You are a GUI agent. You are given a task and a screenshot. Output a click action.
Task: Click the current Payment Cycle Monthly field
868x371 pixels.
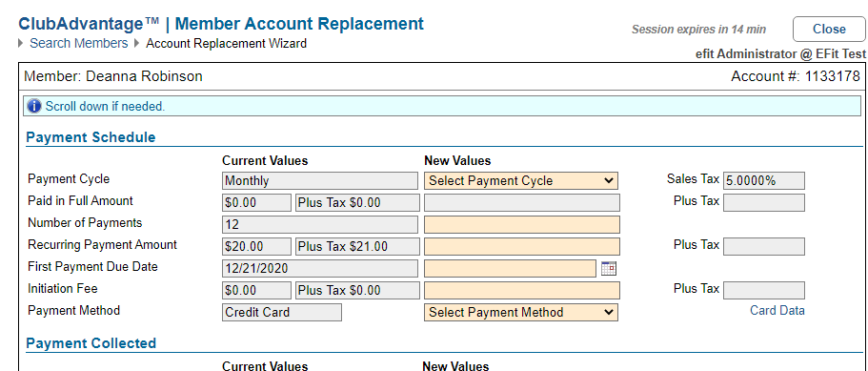(320, 180)
